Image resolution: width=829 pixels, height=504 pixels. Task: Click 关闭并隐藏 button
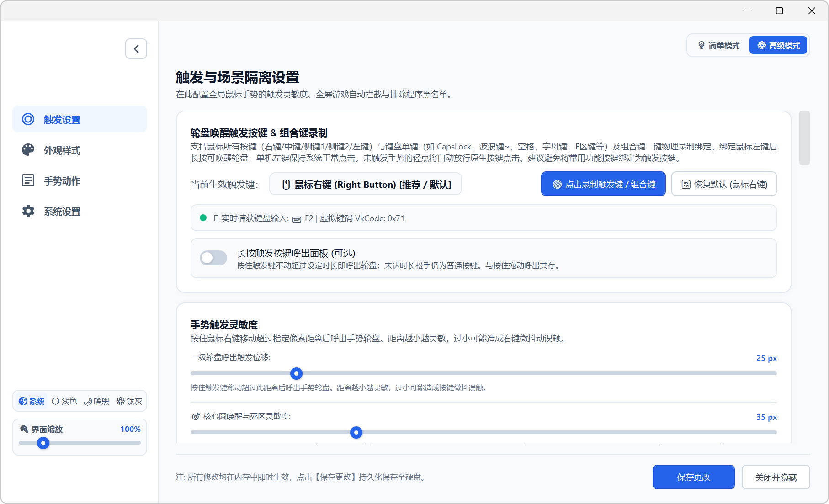[776, 477]
